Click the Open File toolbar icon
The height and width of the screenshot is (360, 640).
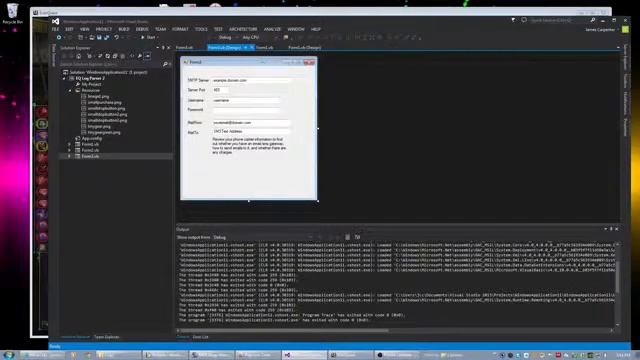click(91, 37)
